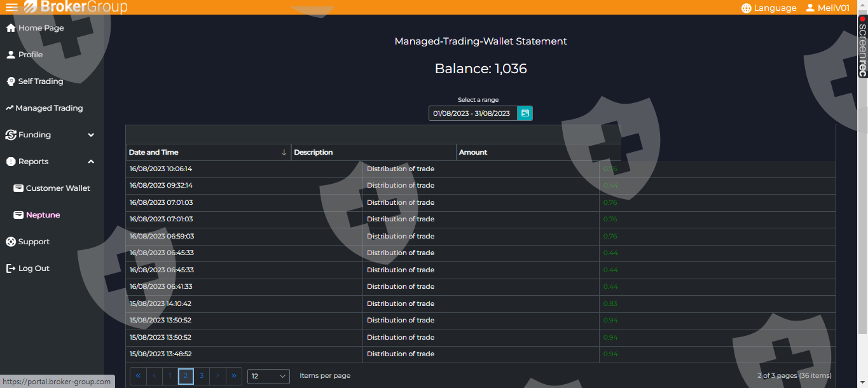
Task: Click the sort arrow on Date and Time
Action: (284, 153)
